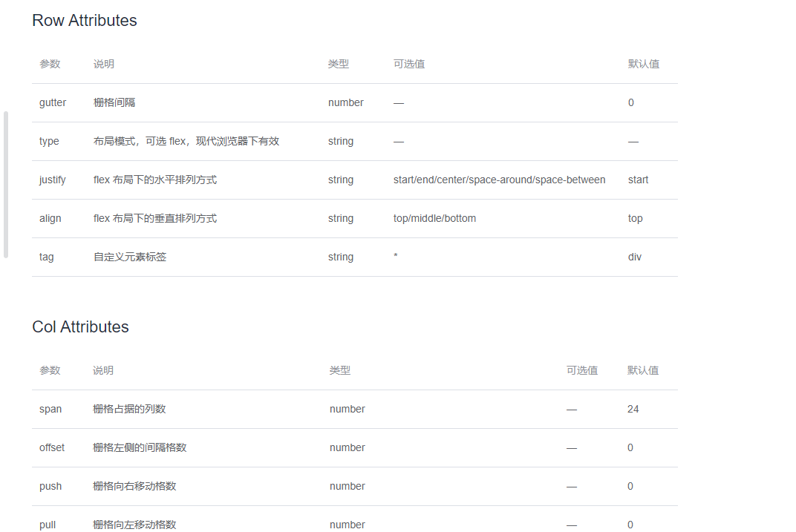This screenshot has width=796, height=532.
Task: Click the align options text "top/middle/bottom"
Action: 434,218
